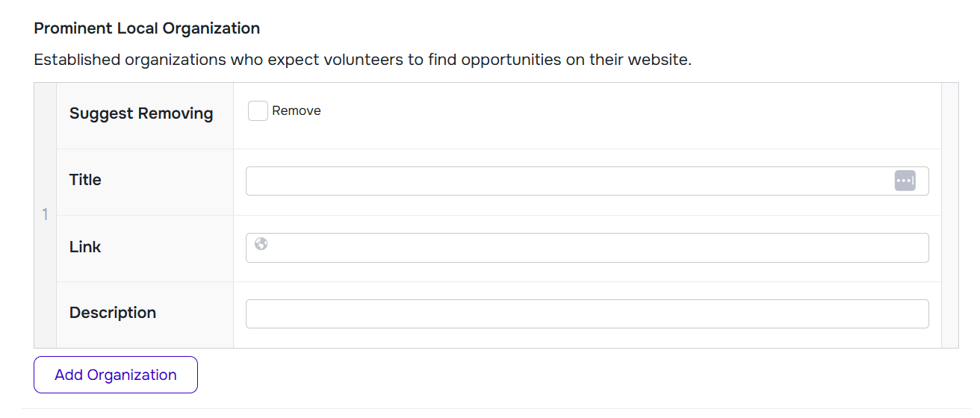Click the autofill dots icon in Title field
Viewport: 980px width, 418px height.
pos(905,181)
